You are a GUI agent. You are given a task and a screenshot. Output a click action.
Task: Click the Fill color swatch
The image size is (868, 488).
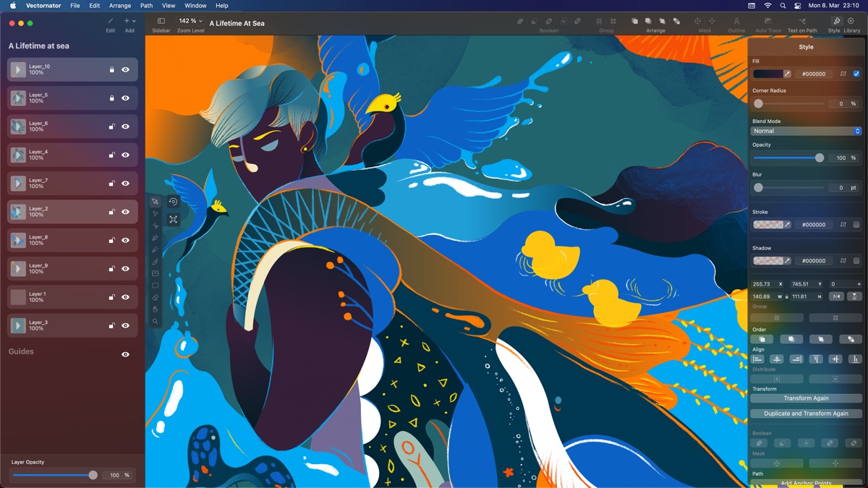(768, 74)
